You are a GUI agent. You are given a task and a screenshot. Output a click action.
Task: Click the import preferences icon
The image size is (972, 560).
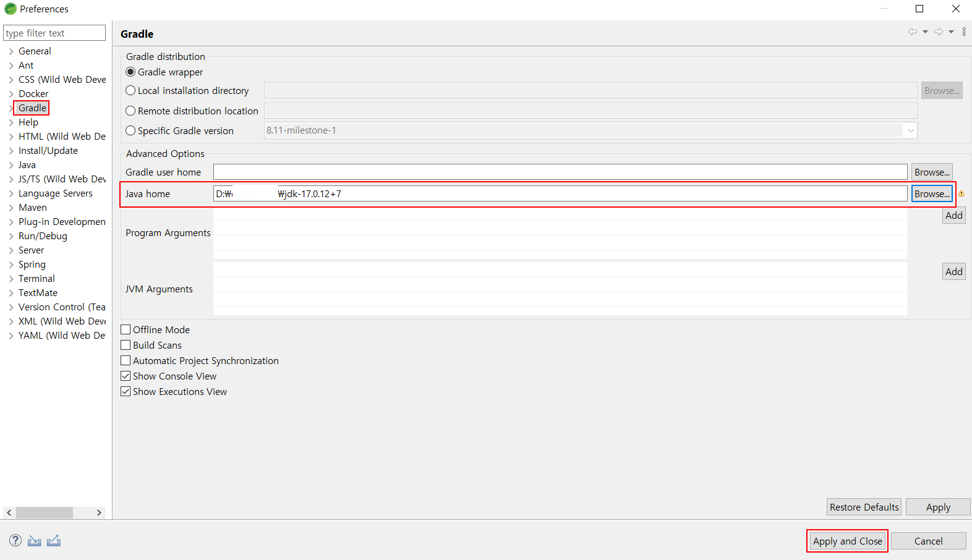click(35, 541)
